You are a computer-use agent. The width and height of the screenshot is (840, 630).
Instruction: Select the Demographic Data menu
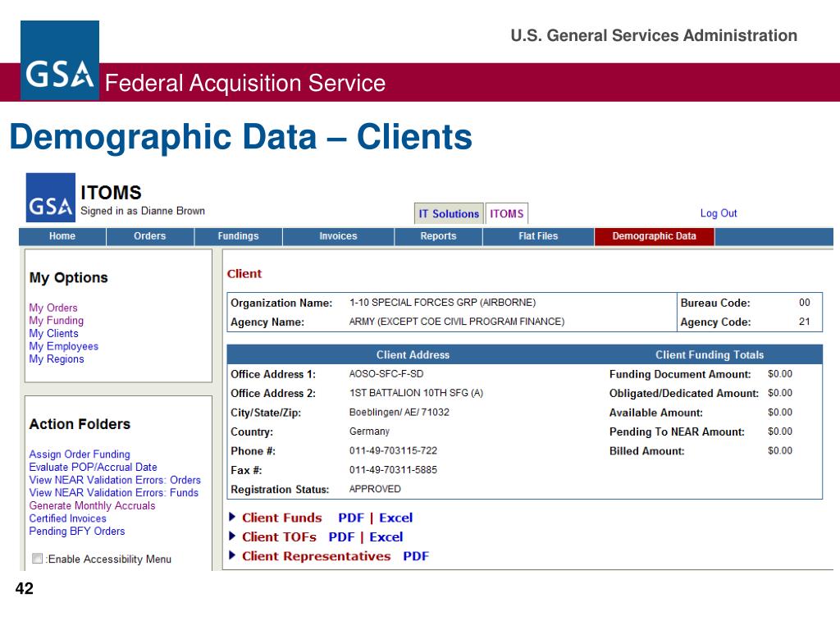(x=654, y=236)
